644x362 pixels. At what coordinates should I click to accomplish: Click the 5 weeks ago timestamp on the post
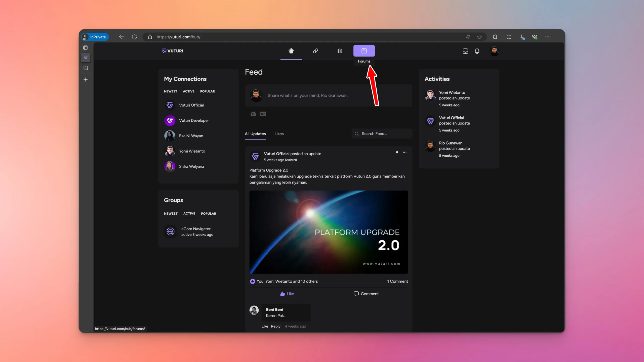click(274, 160)
